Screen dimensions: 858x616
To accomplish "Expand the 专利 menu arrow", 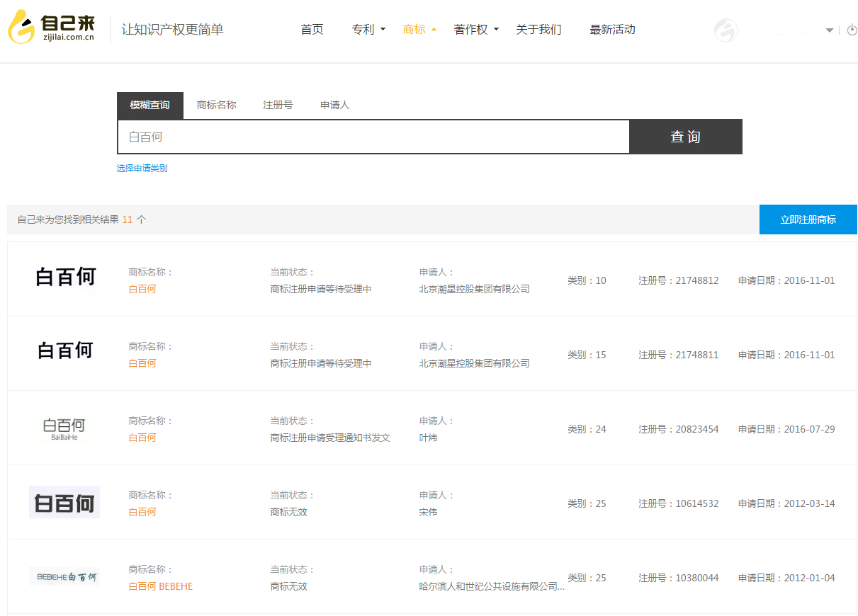I will tap(383, 30).
